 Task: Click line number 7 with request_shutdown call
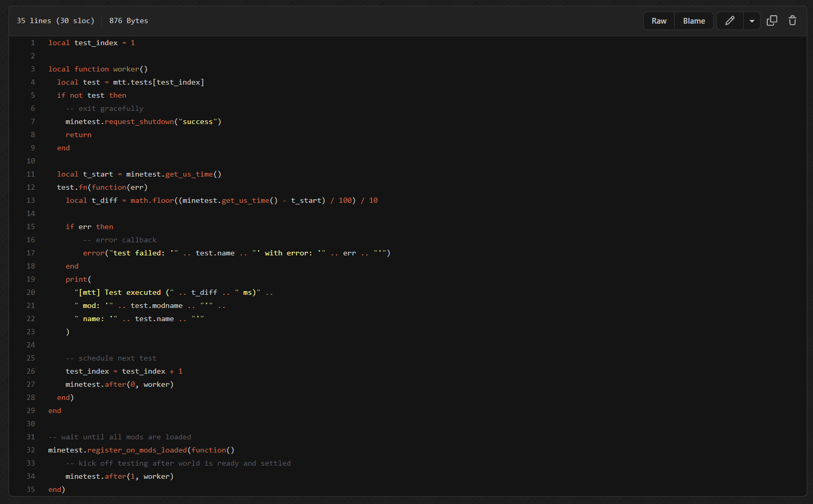pyautogui.click(x=33, y=122)
